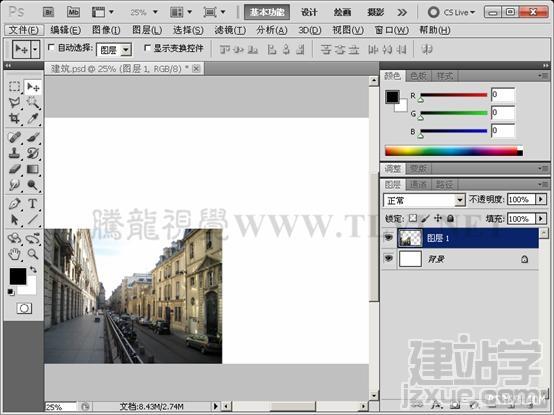Image resolution: width=554 pixels, height=415 pixels.
Task: Enable the 自动选择 checkbox
Action: pos(51,47)
